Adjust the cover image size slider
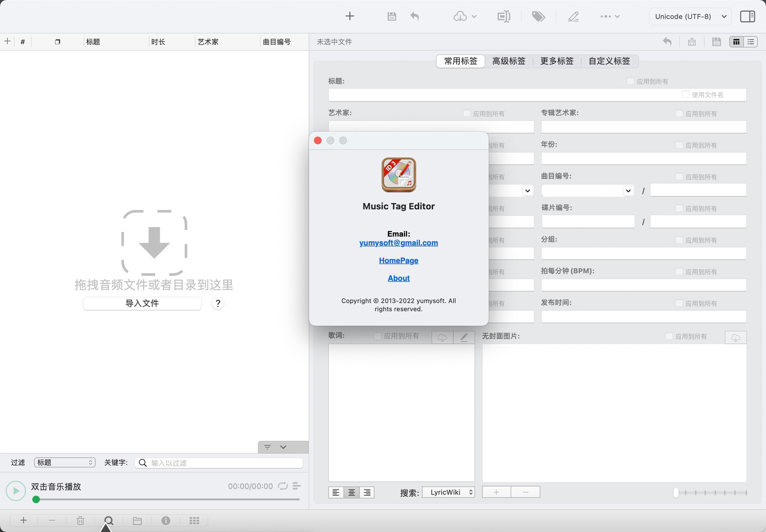Image resolution: width=766 pixels, height=532 pixels. click(x=711, y=493)
